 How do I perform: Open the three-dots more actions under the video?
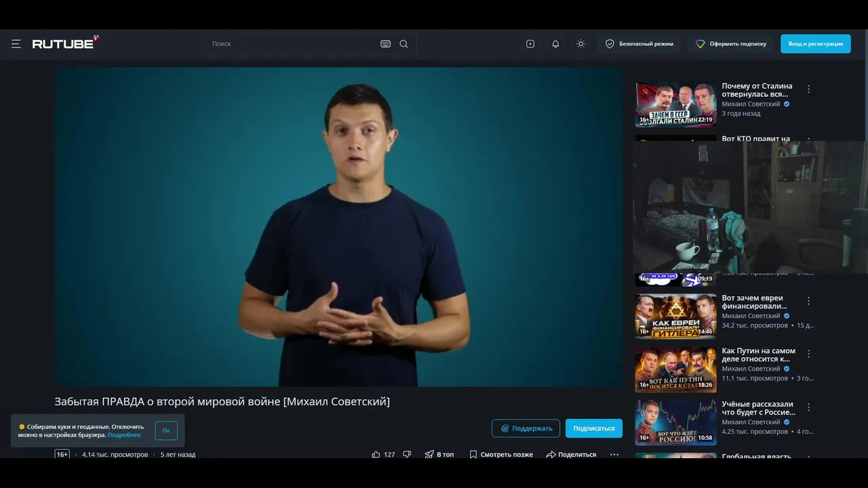pyautogui.click(x=614, y=455)
